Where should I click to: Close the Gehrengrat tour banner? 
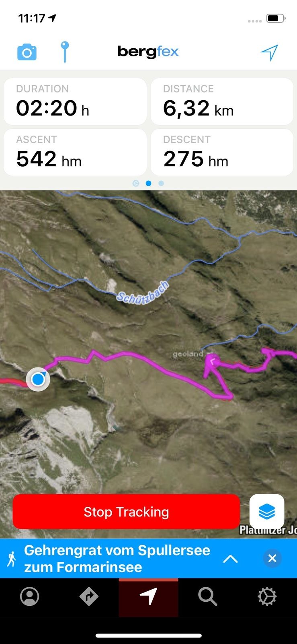[x=272, y=558]
